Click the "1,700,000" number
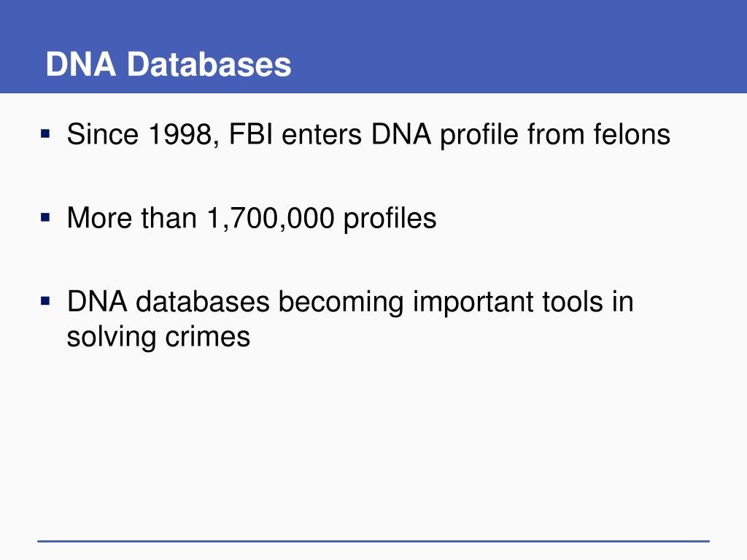Image resolution: width=747 pixels, height=560 pixels. click(x=271, y=219)
